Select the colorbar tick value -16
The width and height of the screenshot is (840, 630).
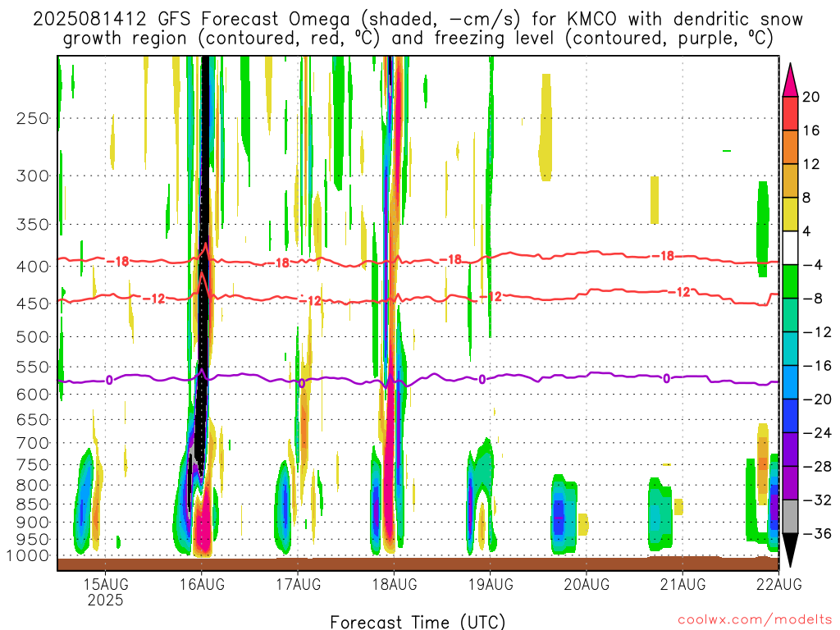[x=817, y=366]
